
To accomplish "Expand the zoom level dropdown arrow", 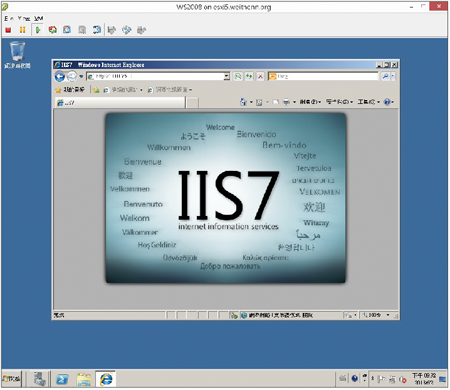I will (388, 315).
